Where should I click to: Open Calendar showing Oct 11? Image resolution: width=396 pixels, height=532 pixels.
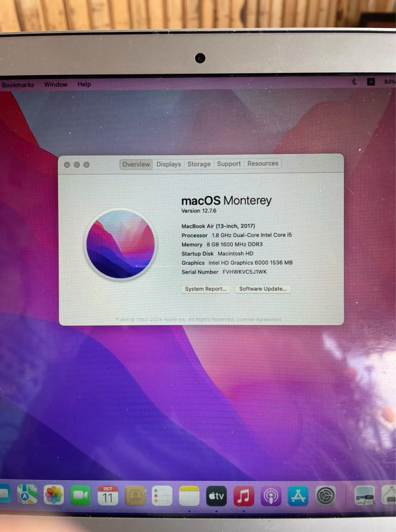pos(108,495)
